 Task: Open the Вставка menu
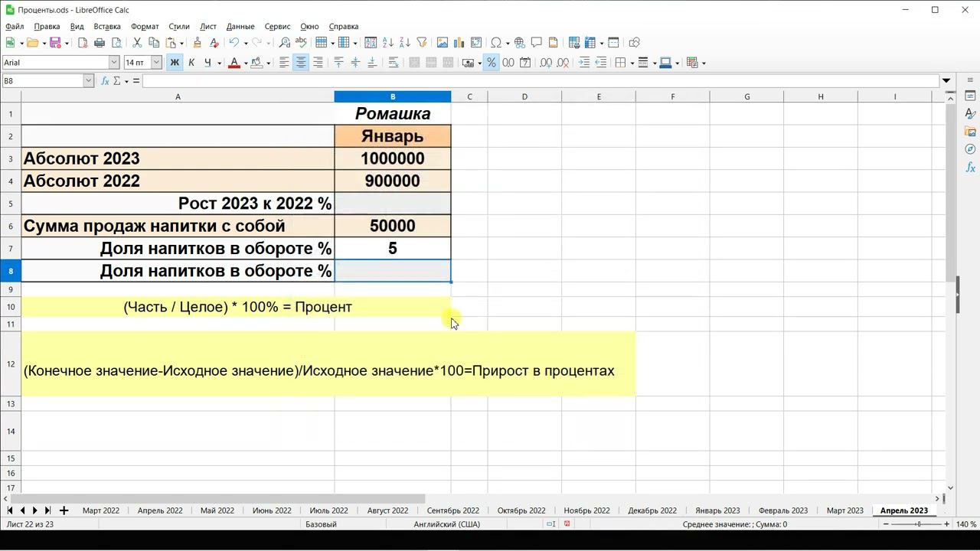(107, 27)
